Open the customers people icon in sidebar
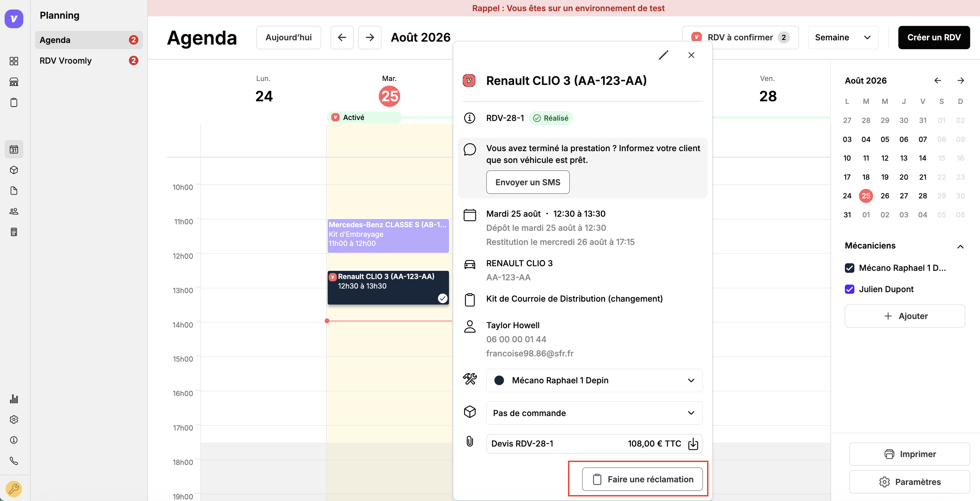This screenshot has height=501, width=980. 14,211
